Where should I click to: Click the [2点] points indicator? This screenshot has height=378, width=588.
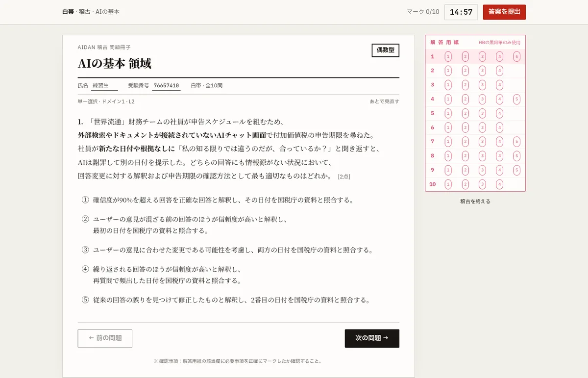(x=344, y=176)
